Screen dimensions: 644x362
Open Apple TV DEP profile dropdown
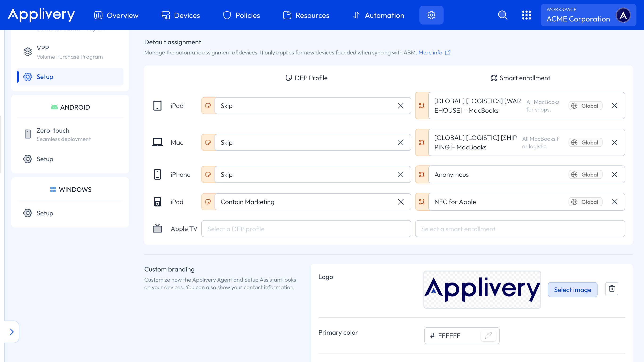[306, 229]
